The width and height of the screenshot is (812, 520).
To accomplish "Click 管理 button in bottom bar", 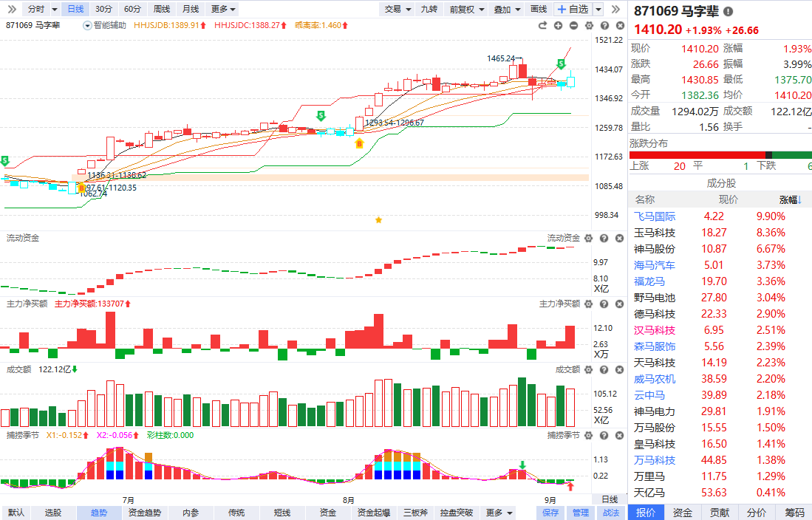I will 581,513.
